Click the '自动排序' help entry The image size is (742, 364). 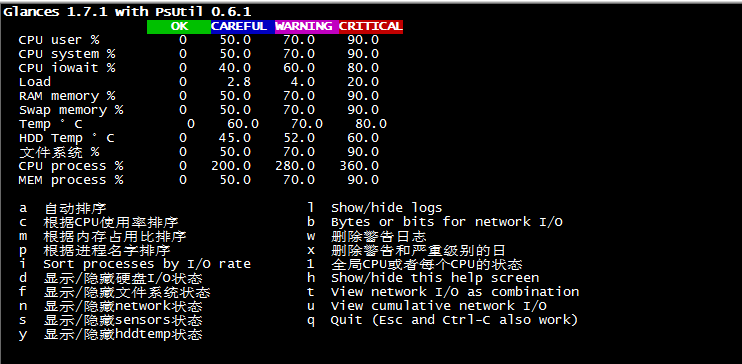point(75,208)
